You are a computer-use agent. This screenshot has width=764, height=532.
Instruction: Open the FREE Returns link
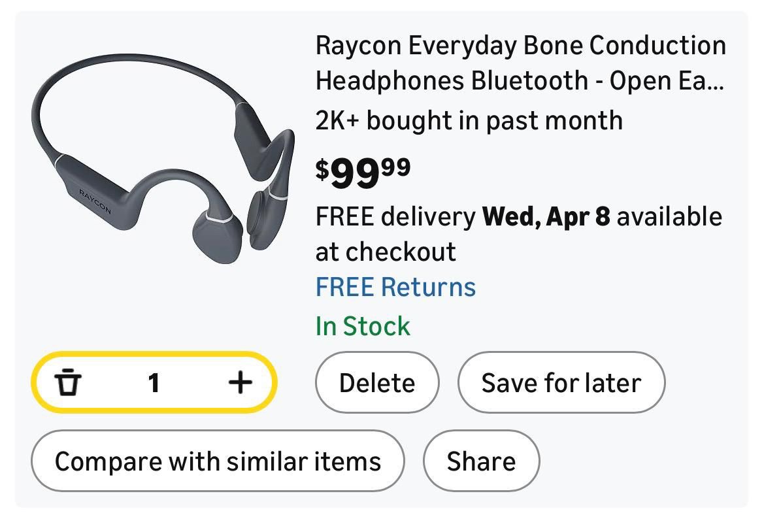click(x=395, y=287)
